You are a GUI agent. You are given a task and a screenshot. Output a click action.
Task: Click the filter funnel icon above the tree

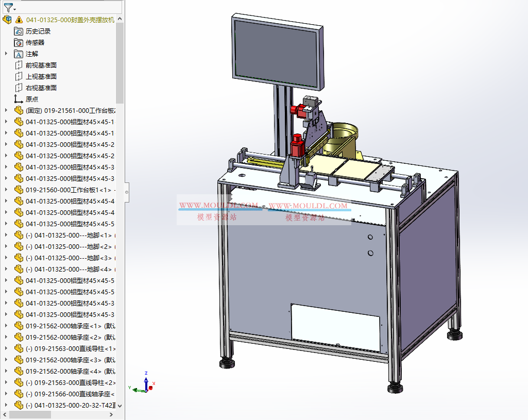(7, 7)
